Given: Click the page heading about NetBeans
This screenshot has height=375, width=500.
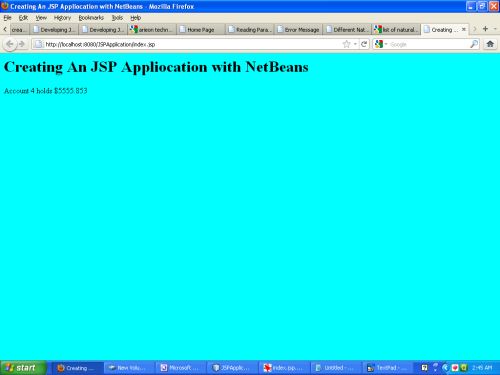Looking at the screenshot, I should tap(156, 67).
